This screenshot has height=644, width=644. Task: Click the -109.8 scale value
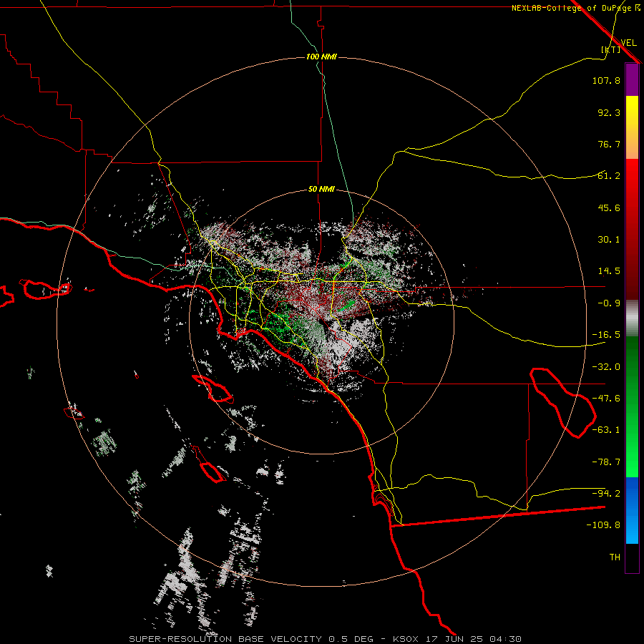coord(603,525)
